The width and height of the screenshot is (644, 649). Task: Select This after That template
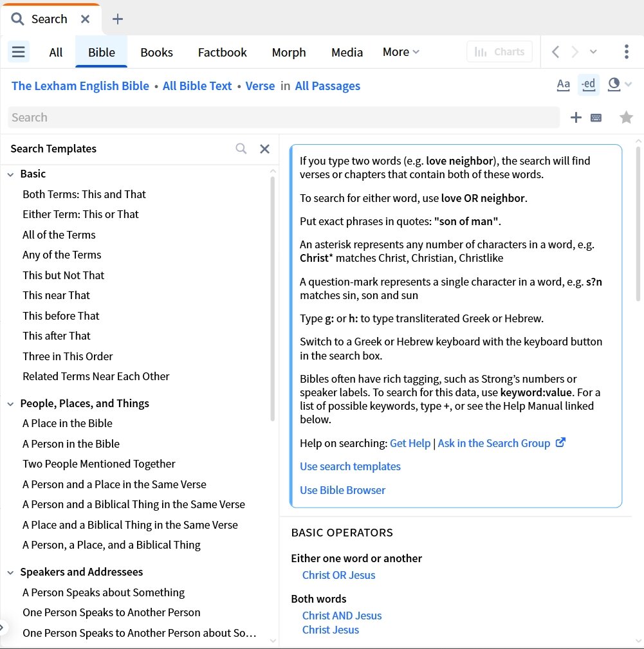pyautogui.click(x=56, y=336)
